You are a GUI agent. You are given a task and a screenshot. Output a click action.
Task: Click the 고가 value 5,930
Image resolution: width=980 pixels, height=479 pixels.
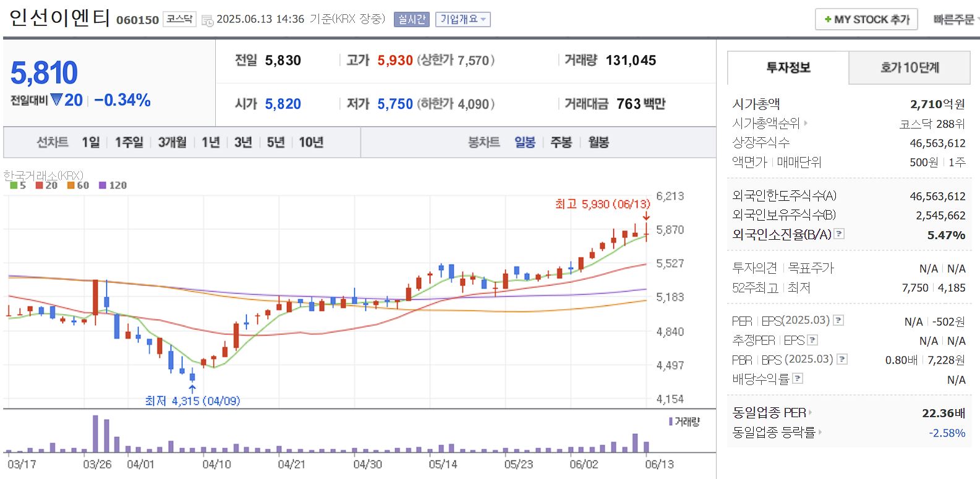[x=395, y=61]
